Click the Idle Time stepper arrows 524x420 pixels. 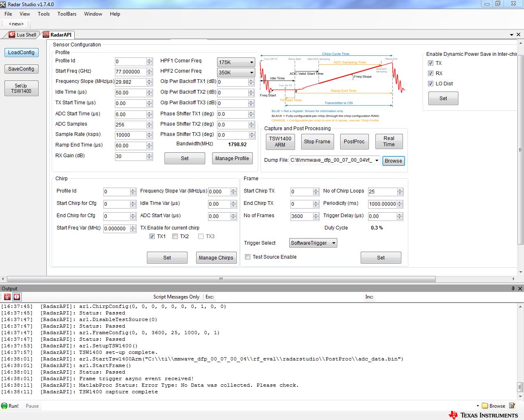coord(149,93)
